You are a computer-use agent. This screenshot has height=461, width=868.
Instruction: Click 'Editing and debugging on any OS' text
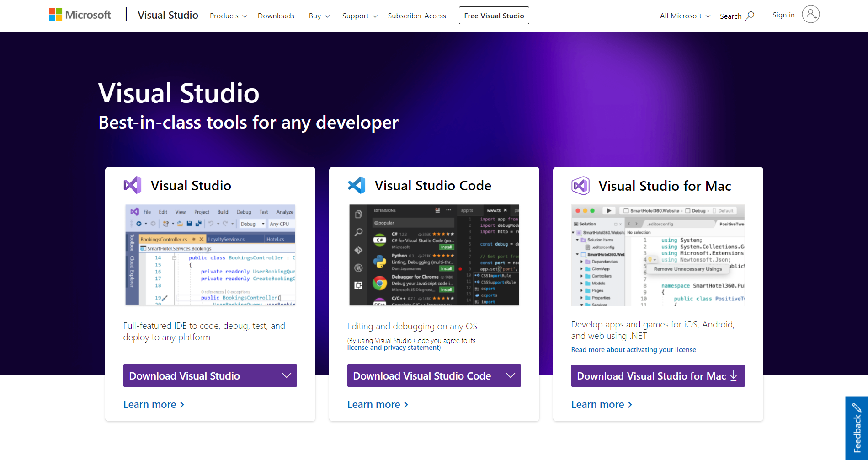[x=412, y=327]
